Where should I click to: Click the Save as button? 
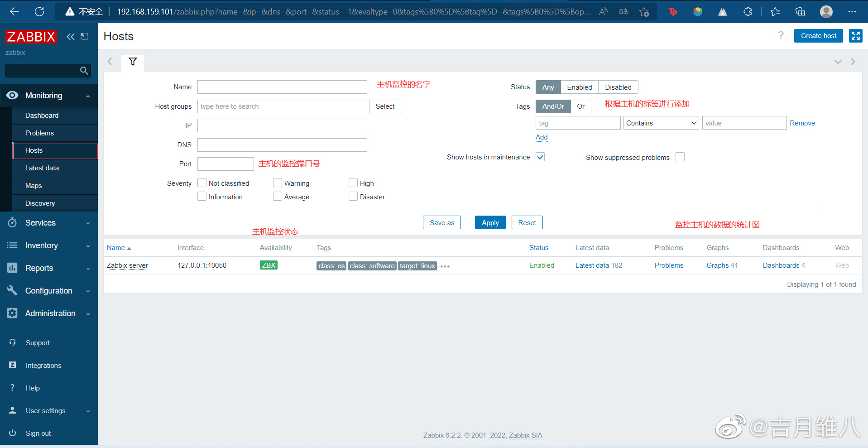pos(442,222)
